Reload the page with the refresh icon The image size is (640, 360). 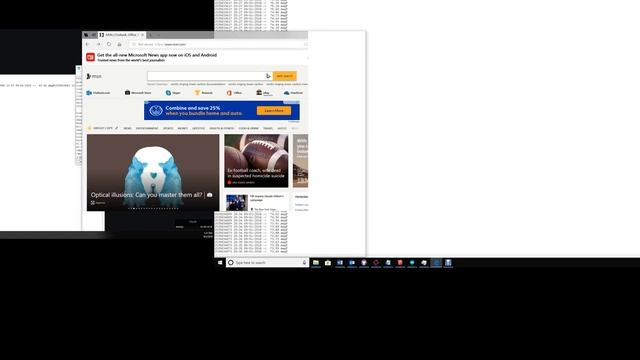109,44
